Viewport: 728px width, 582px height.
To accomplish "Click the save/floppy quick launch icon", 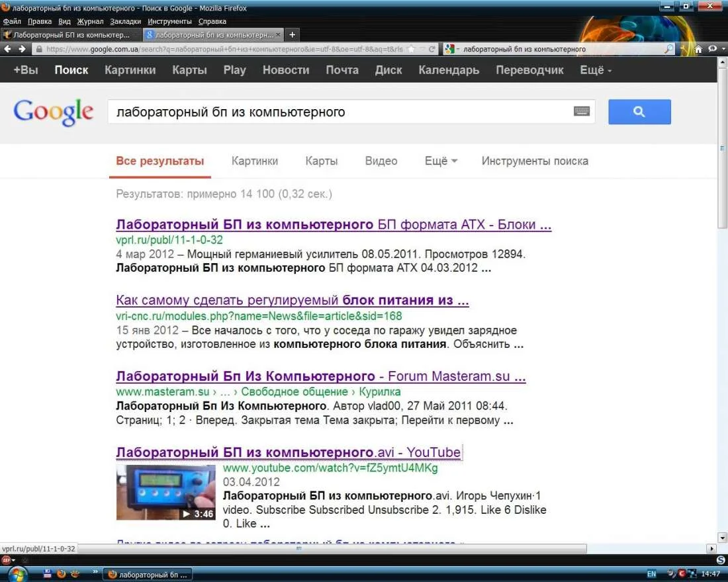I will tap(48, 574).
